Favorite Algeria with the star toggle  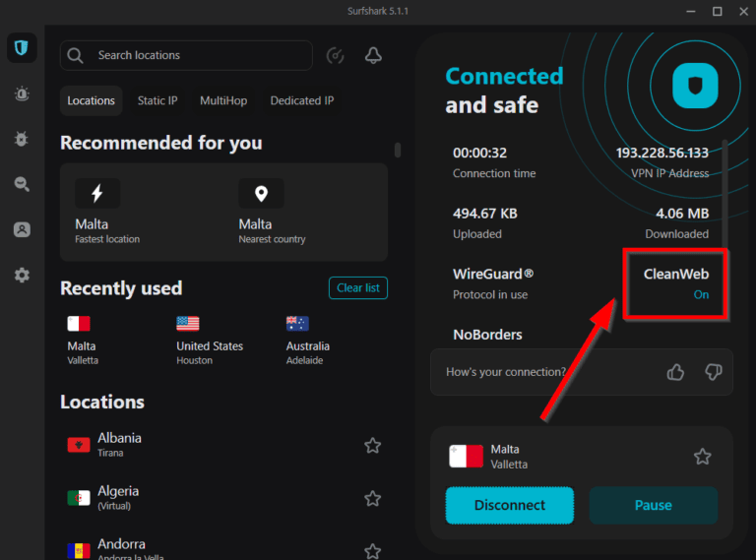click(x=372, y=499)
